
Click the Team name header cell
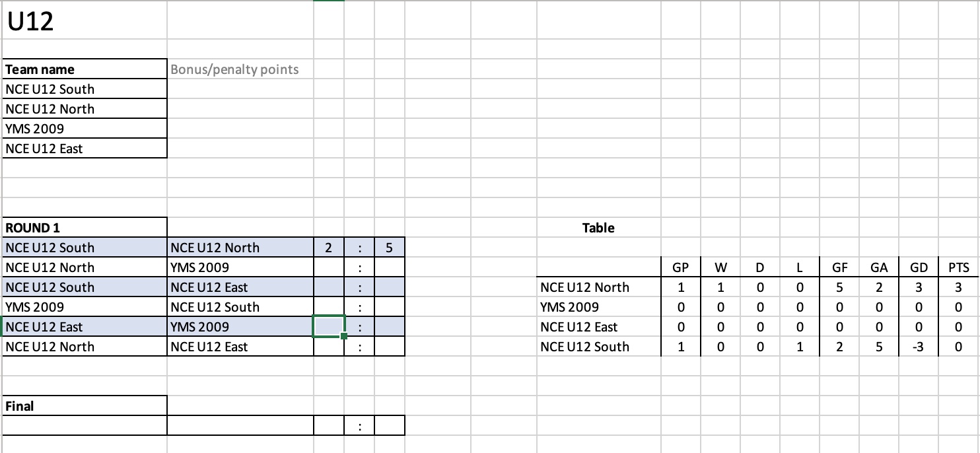(x=85, y=69)
